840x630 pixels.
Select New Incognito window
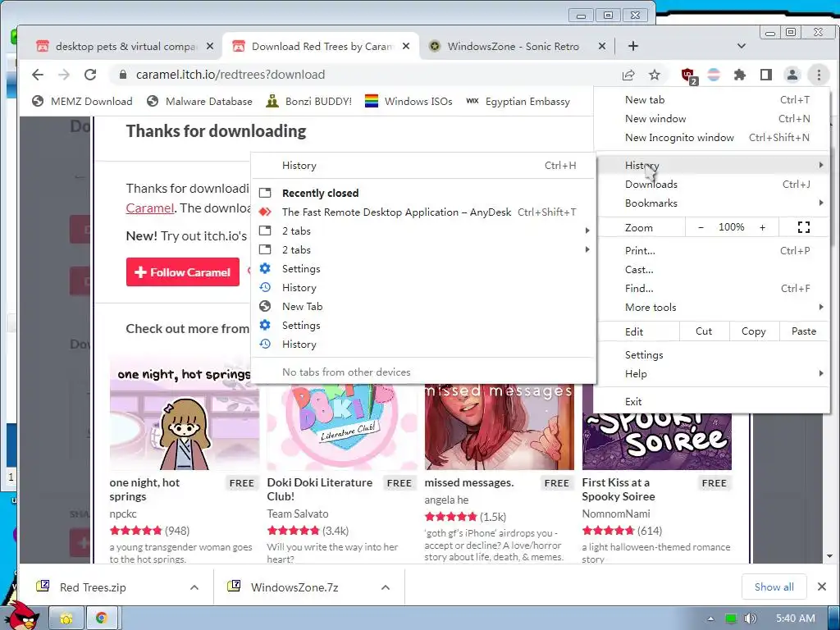point(712,137)
